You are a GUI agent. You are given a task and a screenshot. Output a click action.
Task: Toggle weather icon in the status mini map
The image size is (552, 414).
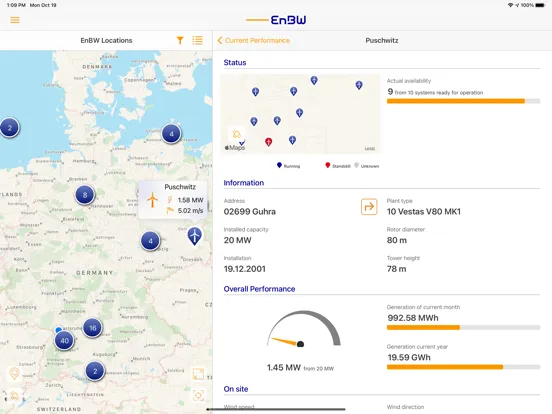(237, 134)
